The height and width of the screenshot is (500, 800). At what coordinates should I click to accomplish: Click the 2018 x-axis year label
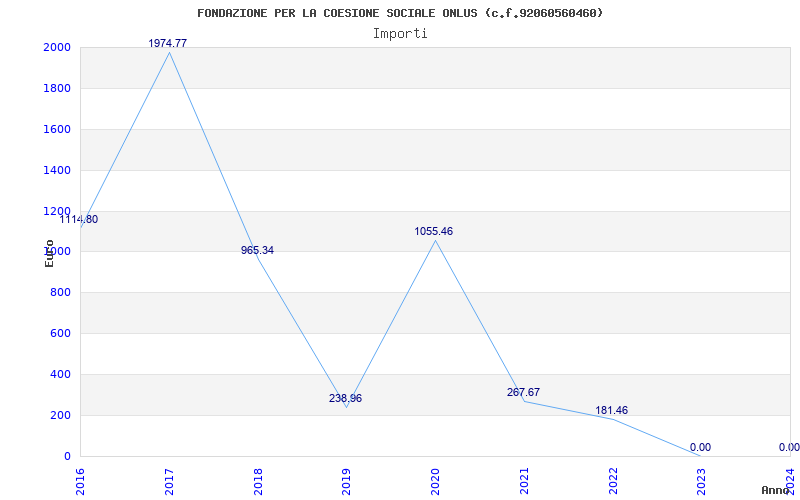(x=258, y=482)
